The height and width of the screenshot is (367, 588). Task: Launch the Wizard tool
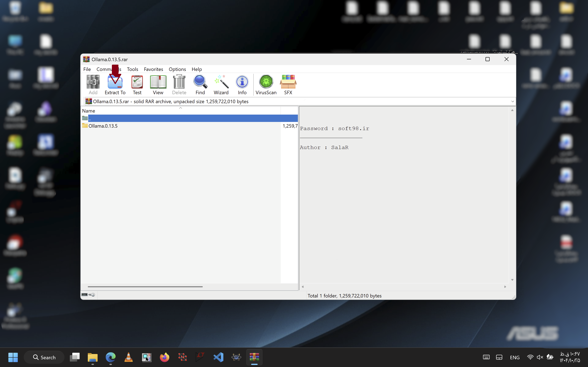[x=221, y=84]
